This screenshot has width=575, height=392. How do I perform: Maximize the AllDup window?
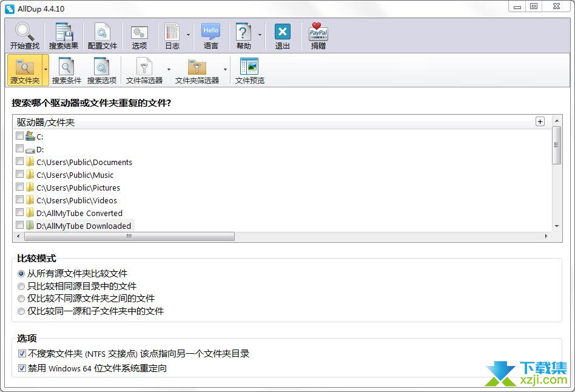534,6
